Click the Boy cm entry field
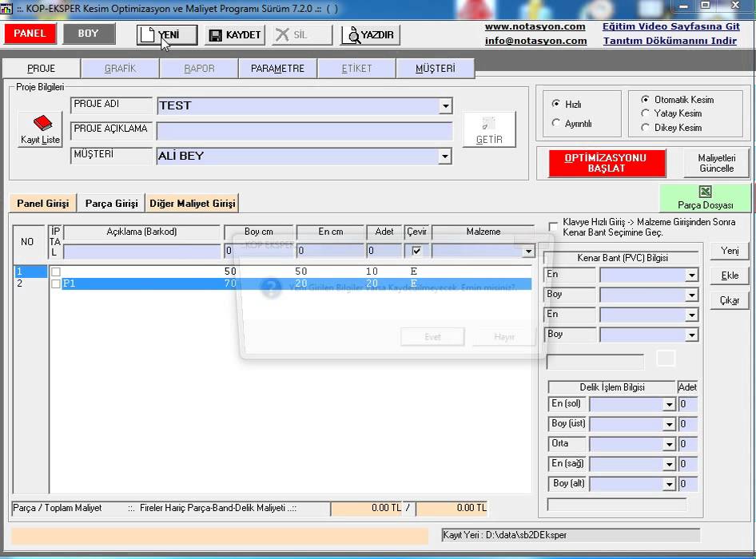 point(259,251)
